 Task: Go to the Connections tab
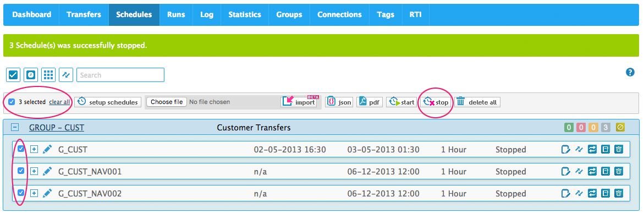[x=339, y=14]
